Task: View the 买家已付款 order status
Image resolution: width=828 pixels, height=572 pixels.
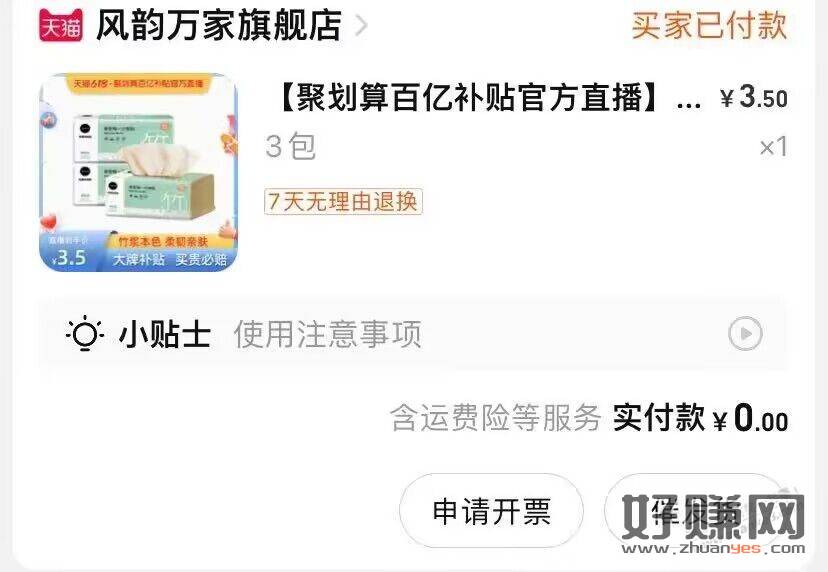Action: pyautogui.click(x=709, y=25)
